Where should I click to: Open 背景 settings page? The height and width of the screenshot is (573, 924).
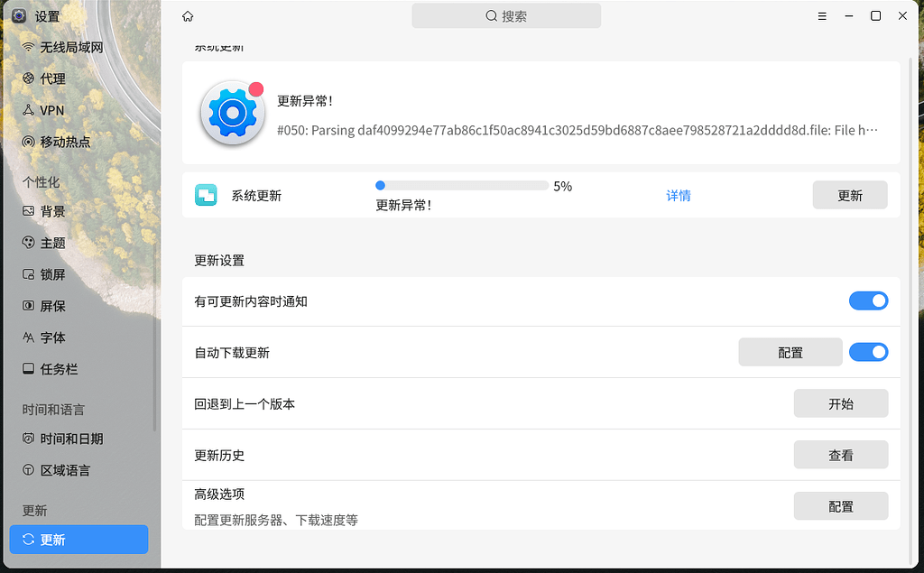coord(79,211)
